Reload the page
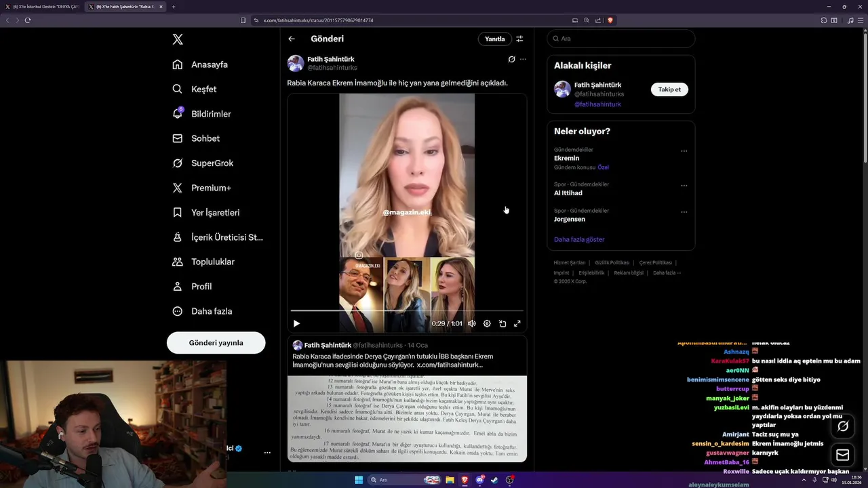The height and width of the screenshot is (488, 868). coord(27,20)
